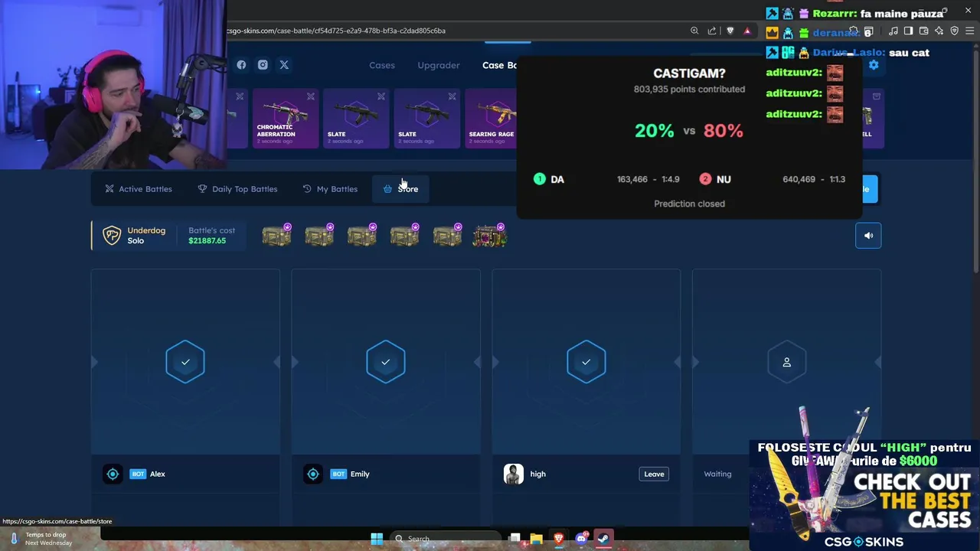
Task: Open the browser hamburger menu
Action: coord(969,31)
